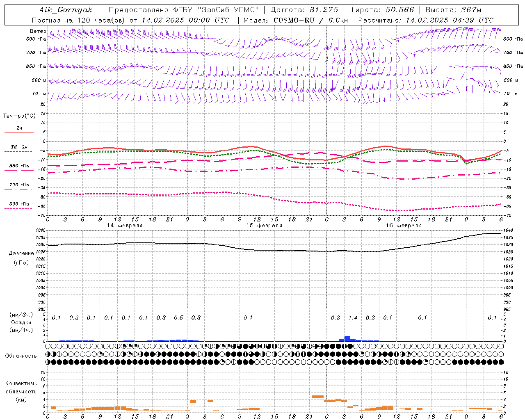Click the 'Ветер' wind panel label
The height and width of the screenshot is (420, 525).
pos(38,31)
